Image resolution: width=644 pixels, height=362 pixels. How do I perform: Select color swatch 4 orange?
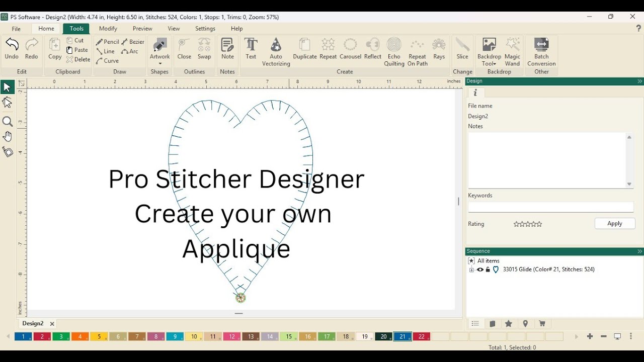(x=80, y=336)
